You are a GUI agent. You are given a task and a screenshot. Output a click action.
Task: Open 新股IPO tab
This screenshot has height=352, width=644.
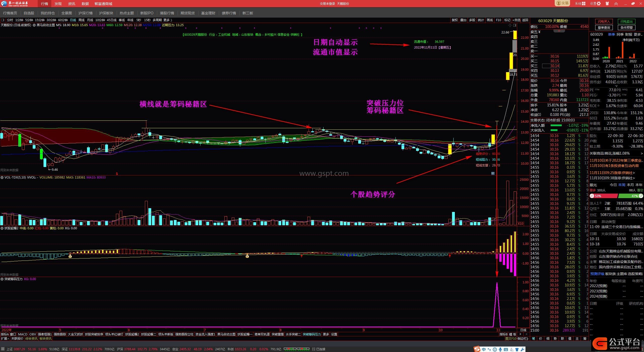pos(147,13)
